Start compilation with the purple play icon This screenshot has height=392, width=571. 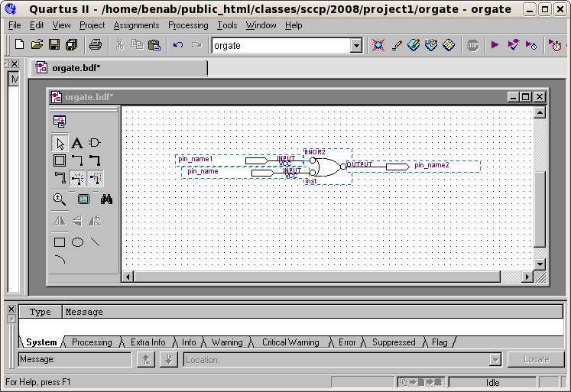pos(495,45)
